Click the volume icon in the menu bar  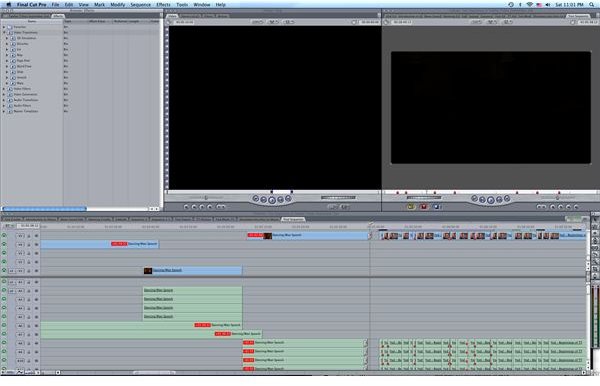pos(548,5)
